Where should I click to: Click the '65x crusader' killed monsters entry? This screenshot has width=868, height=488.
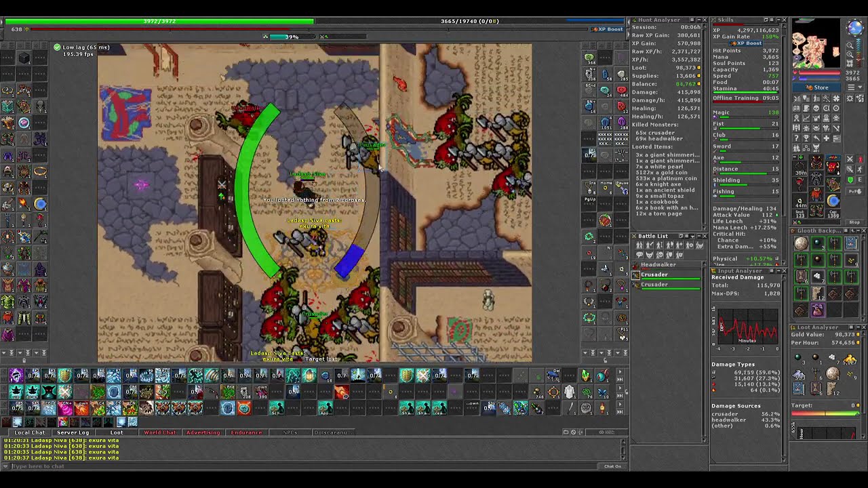[656, 133]
